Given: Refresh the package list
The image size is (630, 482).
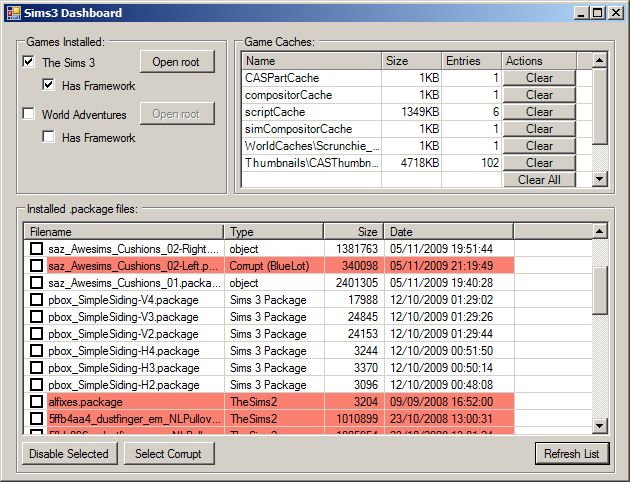Looking at the screenshot, I should (x=572, y=453).
